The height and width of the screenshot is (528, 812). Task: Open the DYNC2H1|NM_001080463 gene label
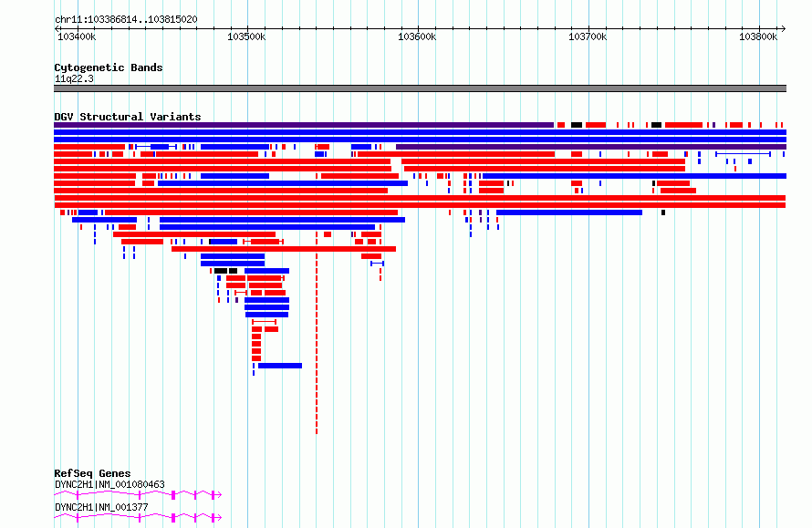[x=109, y=484]
